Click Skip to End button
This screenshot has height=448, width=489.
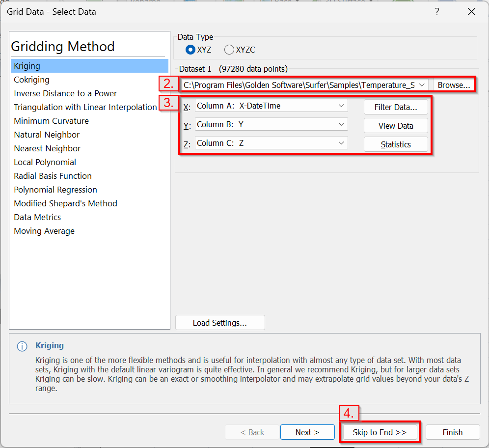point(380,432)
